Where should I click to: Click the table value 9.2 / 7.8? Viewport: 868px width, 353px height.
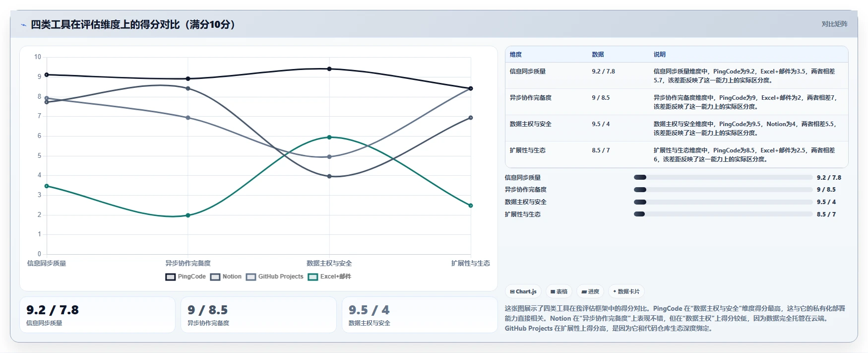pos(603,71)
